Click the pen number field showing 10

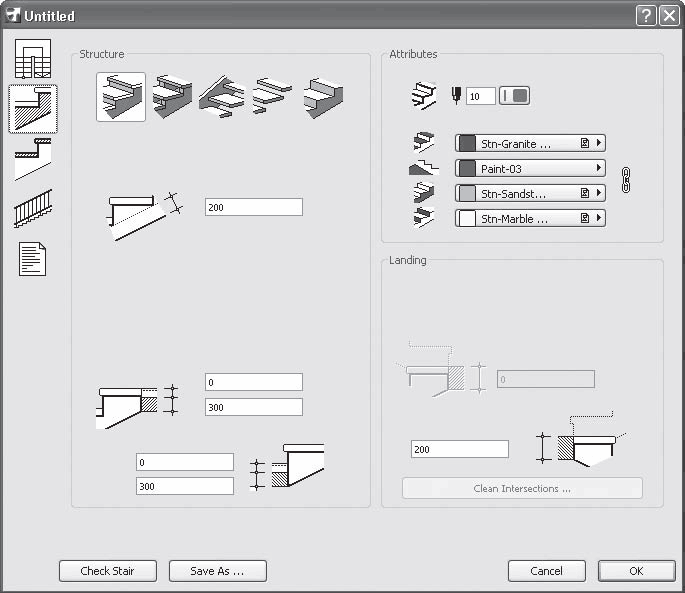[x=480, y=96]
